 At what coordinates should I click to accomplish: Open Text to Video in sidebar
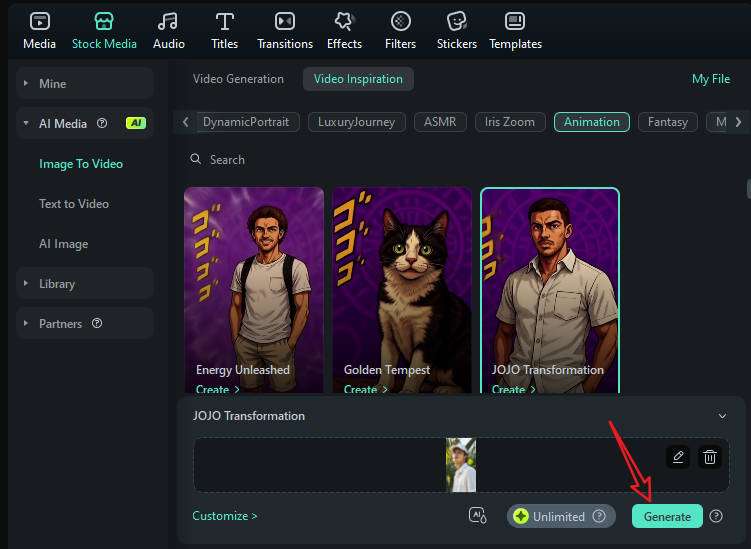74,204
